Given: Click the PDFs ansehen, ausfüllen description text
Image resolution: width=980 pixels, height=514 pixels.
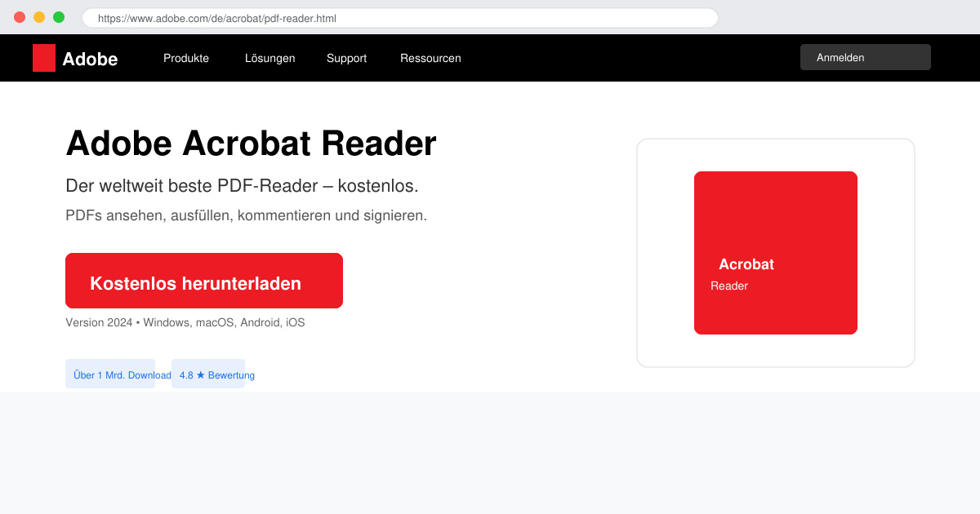Looking at the screenshot, I should point(246,215).
